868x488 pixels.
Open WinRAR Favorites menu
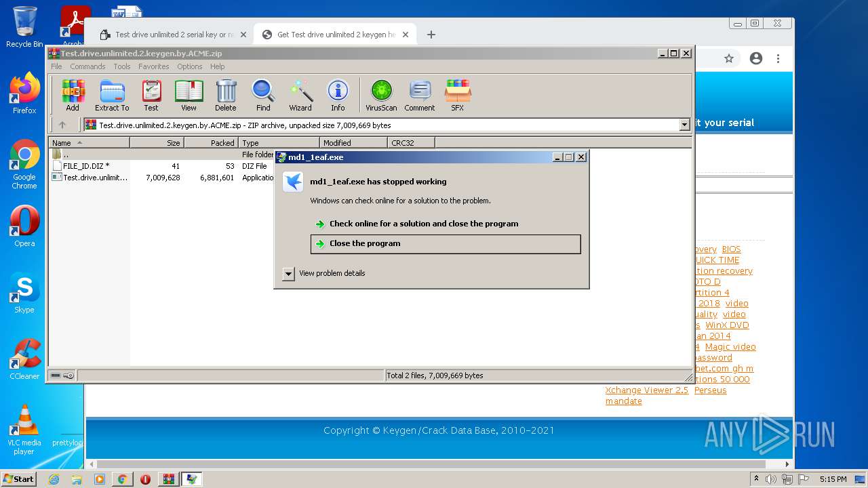pyautogui.click(x=154, y=66)
